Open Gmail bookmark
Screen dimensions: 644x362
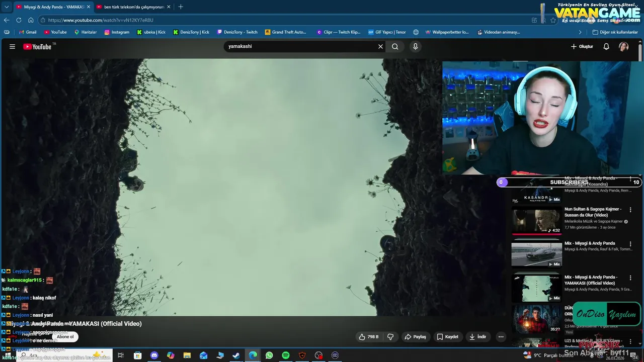[27, 32]
